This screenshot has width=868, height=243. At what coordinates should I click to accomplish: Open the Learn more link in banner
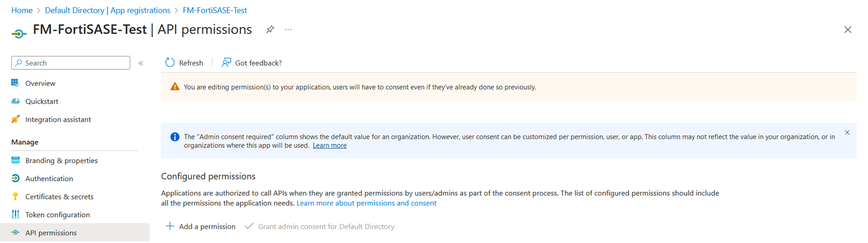(329, 146)
